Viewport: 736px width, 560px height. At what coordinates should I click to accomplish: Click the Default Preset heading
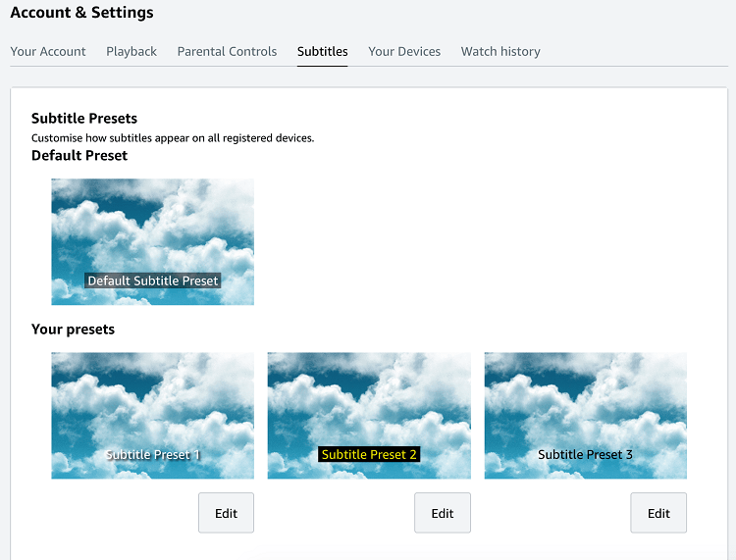click(79, 155)
